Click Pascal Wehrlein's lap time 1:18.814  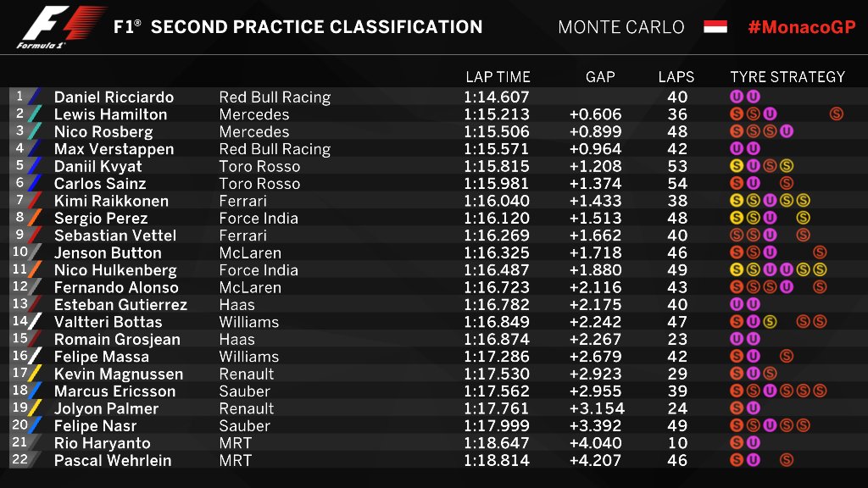pyautogui.click(x=497, y=460)
